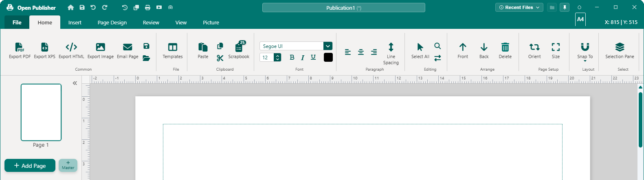644x180 pixels.
Task: Export publication as XPS
Action: 44,50
